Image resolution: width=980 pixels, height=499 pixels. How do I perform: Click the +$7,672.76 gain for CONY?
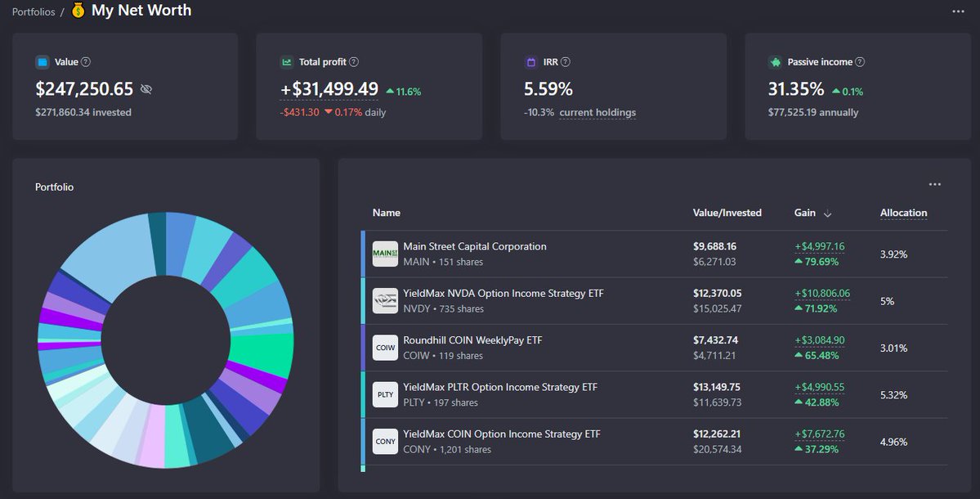tap(819, 434)
